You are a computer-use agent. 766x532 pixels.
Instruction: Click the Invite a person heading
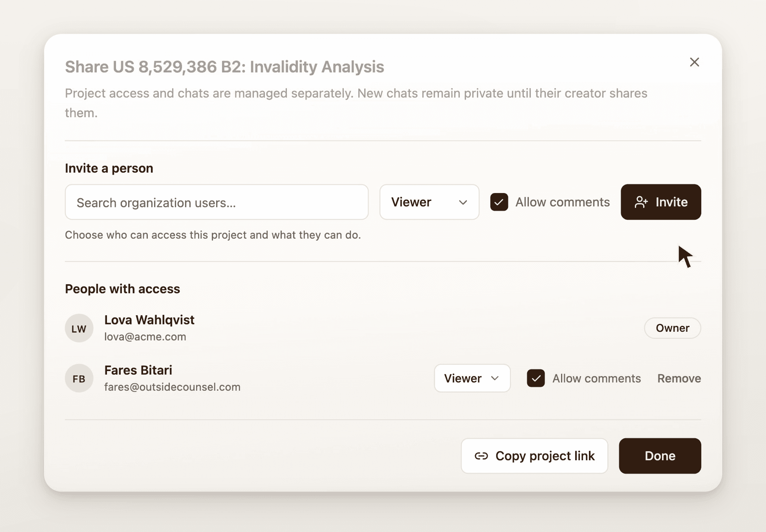[x=109, y=168]
